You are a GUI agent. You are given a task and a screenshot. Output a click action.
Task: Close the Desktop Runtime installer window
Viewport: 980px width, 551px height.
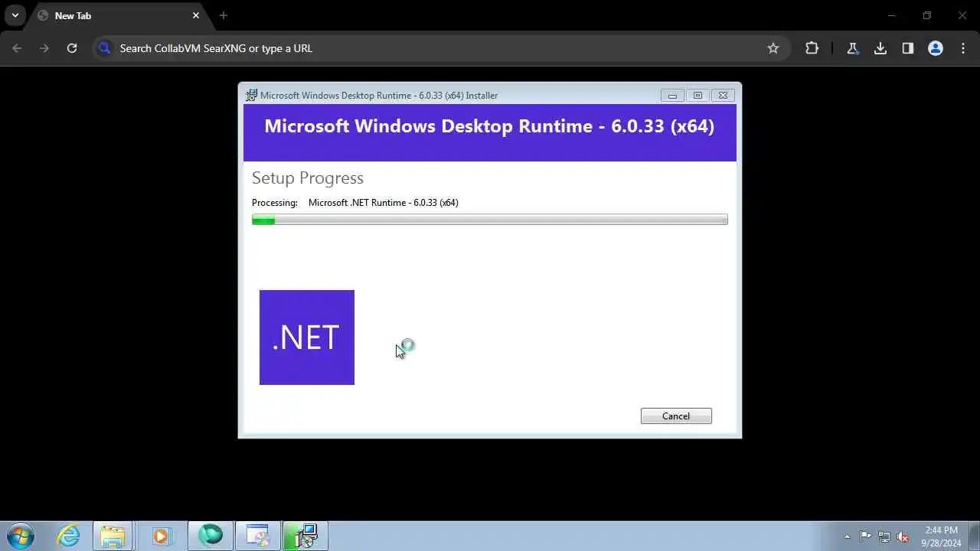pos(723,96)
